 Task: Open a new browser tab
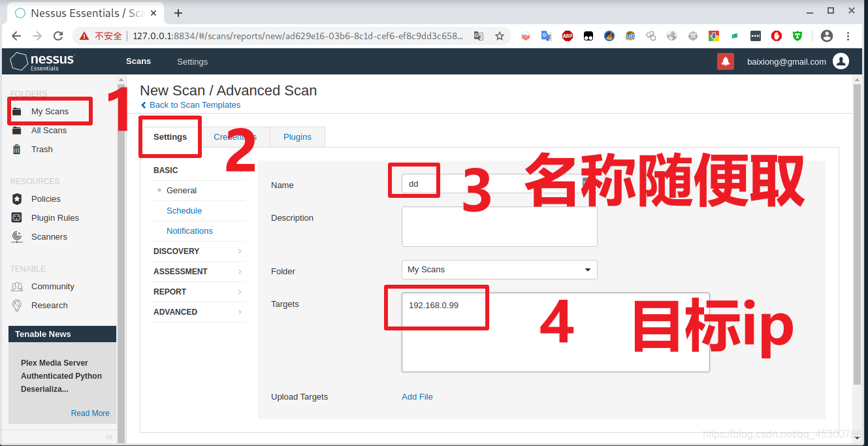pyautogui.click(x=178, y=13)
